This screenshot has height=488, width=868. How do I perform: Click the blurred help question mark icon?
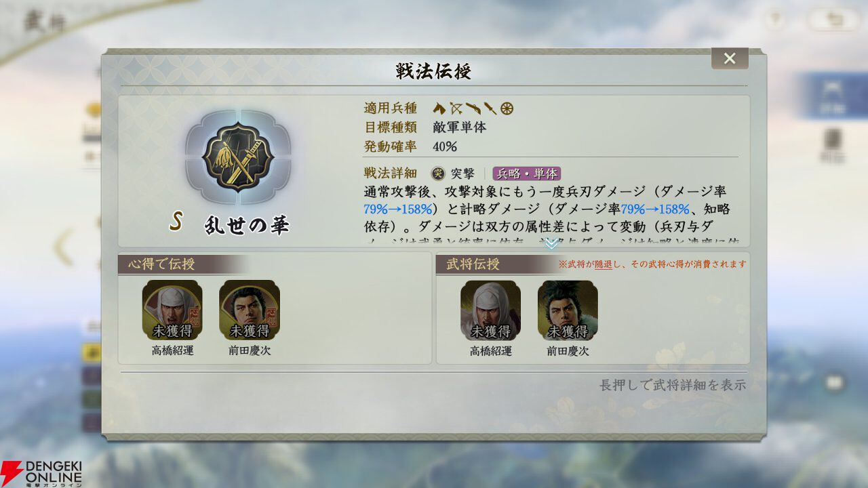coord(775,20)
